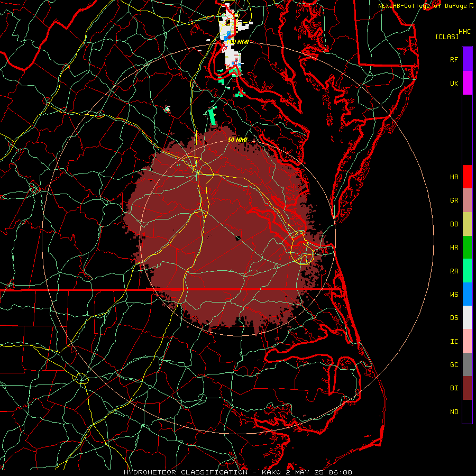Click the WS blue legend swatch

pyautogui.click(x=467, y=294)
